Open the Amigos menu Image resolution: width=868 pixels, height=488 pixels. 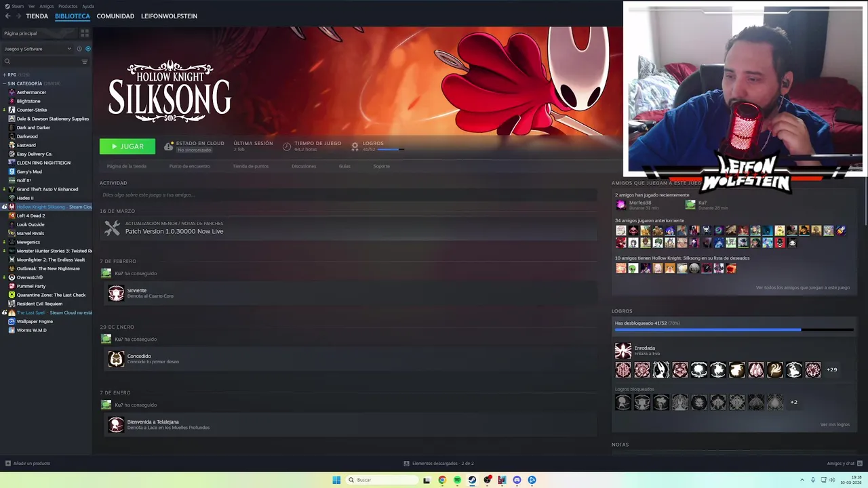[47, 6]
